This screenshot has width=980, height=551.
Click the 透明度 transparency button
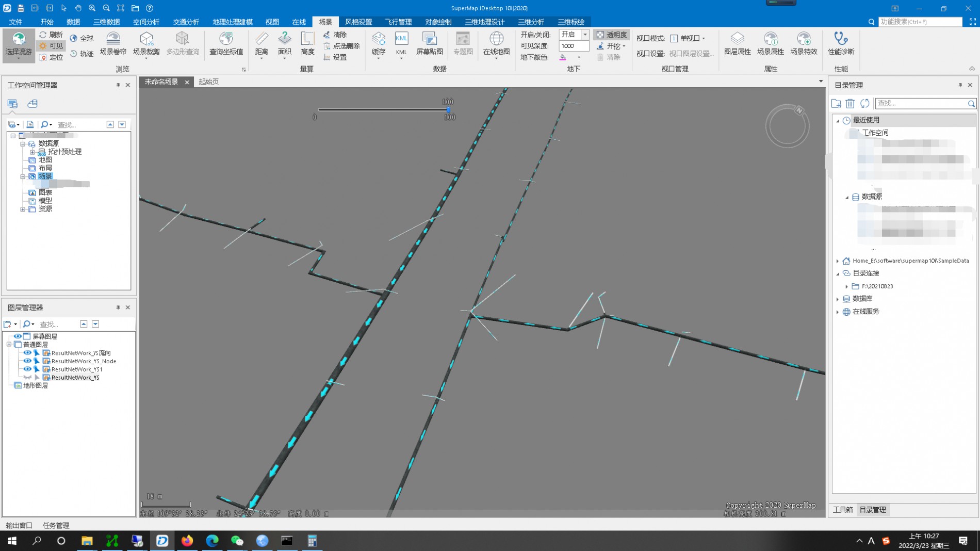[612, 35]
